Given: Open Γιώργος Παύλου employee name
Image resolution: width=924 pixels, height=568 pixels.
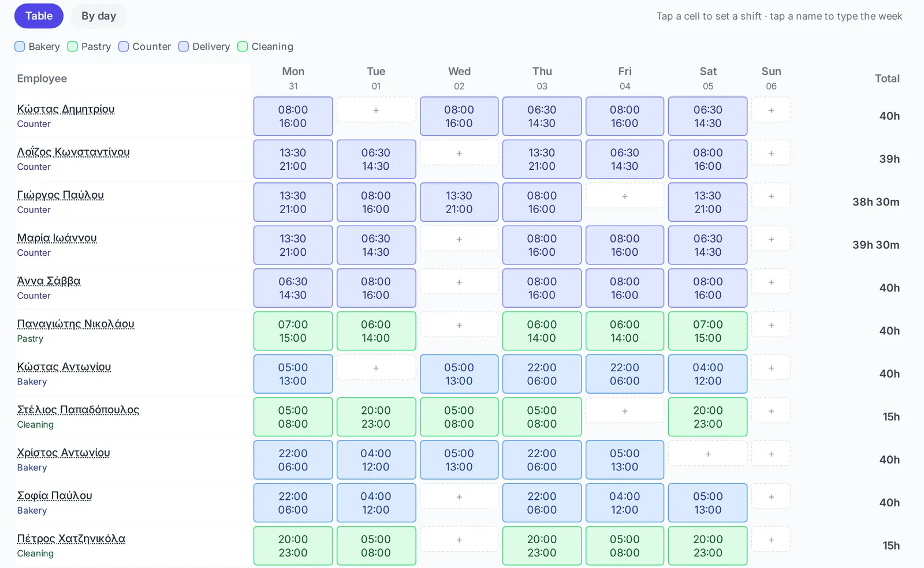Looking at the screenshot, I should [61, 195].
